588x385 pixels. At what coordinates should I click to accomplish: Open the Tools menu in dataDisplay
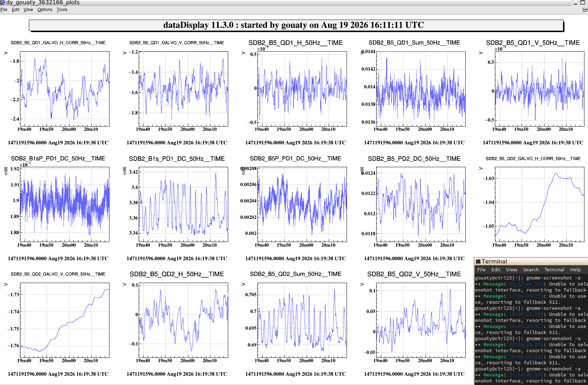62,10
